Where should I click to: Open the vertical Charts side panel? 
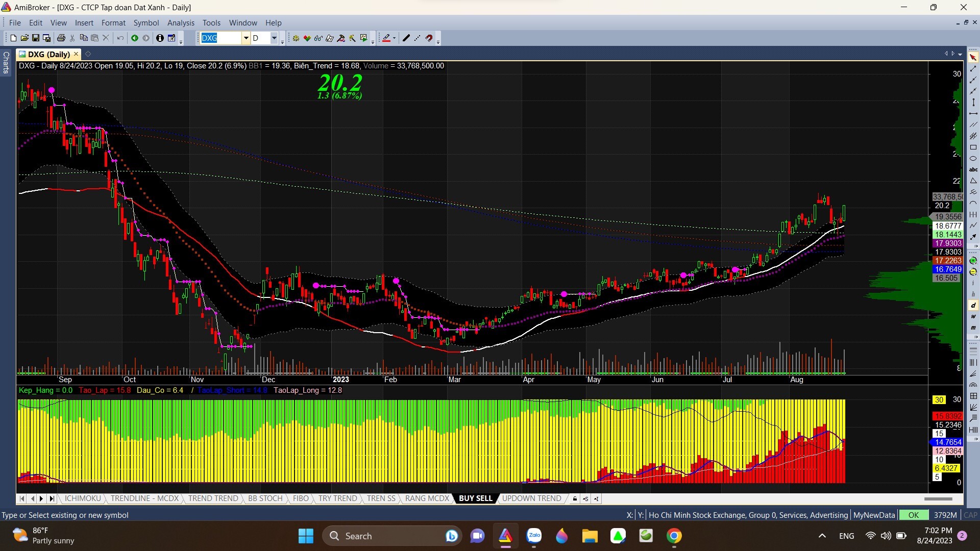pyautogui.click(x=6, y=63)
